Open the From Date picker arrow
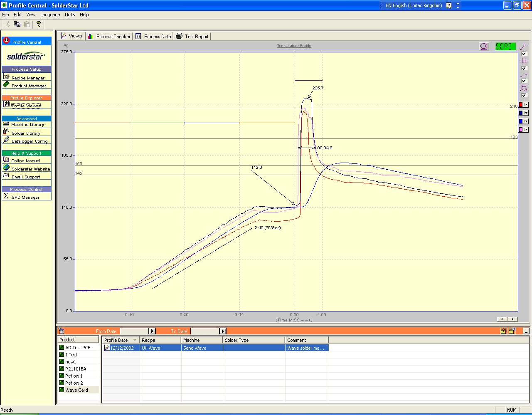Screen dimensions: 532x415 (x=152, y=331)
